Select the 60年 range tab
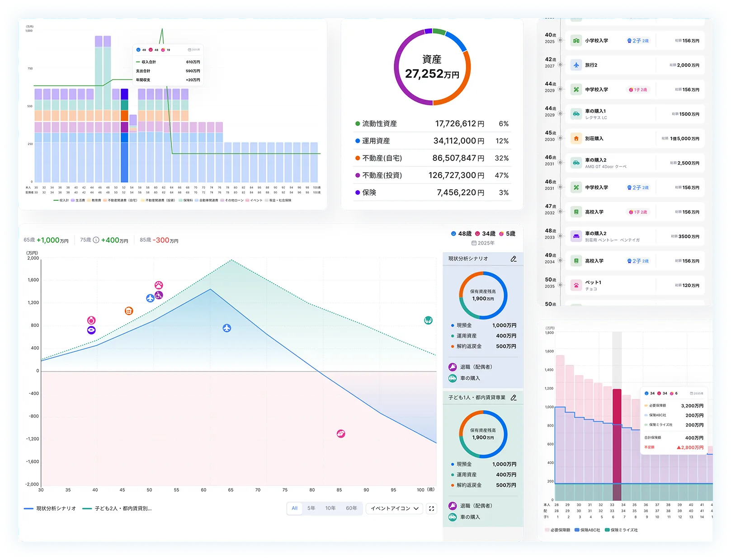This screenshot has width=731, height=560. click(351, 508)
